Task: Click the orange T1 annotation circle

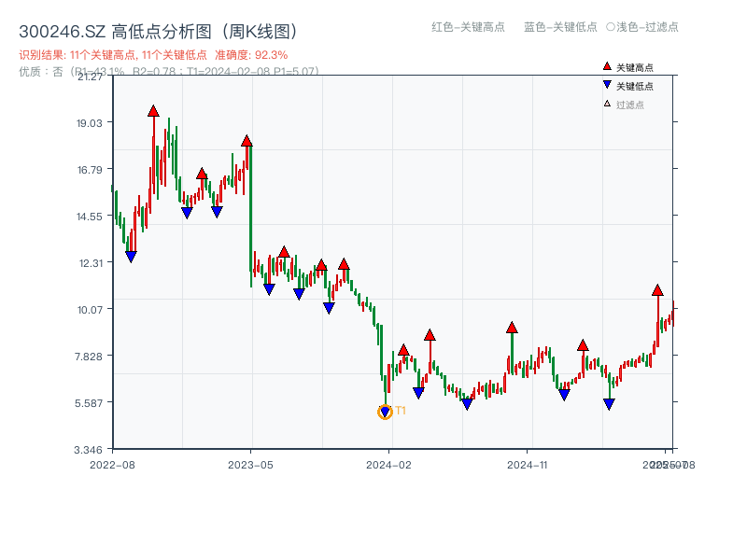Action: 386,411
